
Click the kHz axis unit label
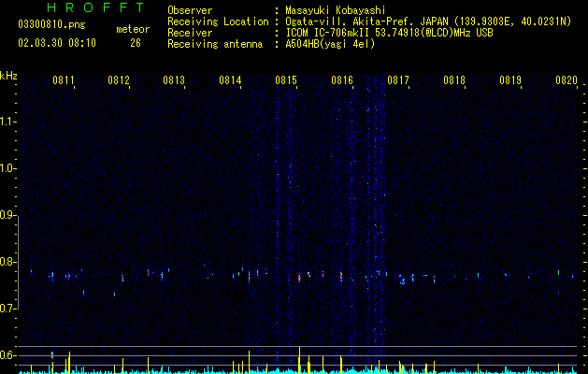tap(8, 76)
